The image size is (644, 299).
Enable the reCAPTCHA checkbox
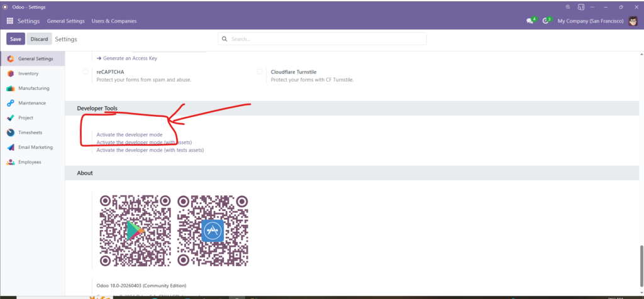point(86,72)
